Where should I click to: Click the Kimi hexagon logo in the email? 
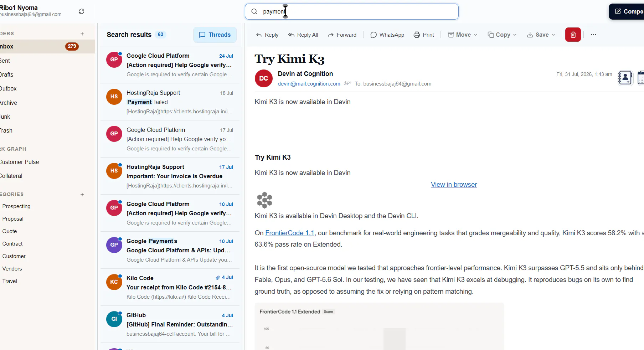[264, 200]
